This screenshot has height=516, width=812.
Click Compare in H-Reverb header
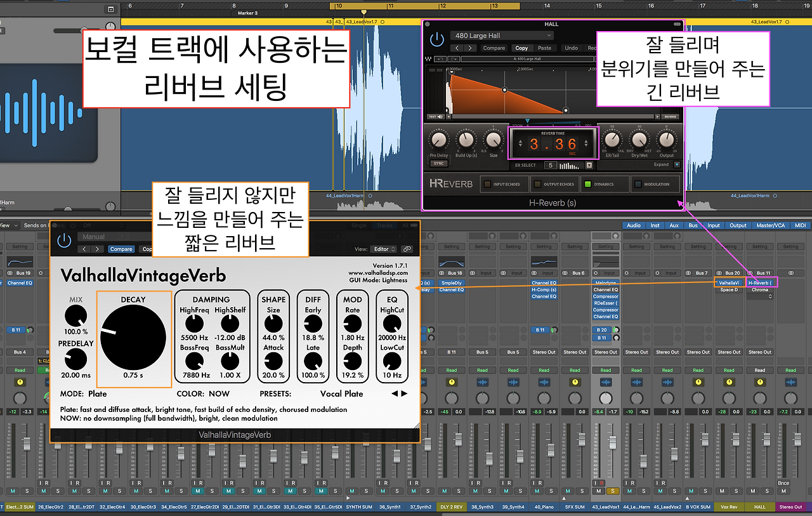pos(494,48)
